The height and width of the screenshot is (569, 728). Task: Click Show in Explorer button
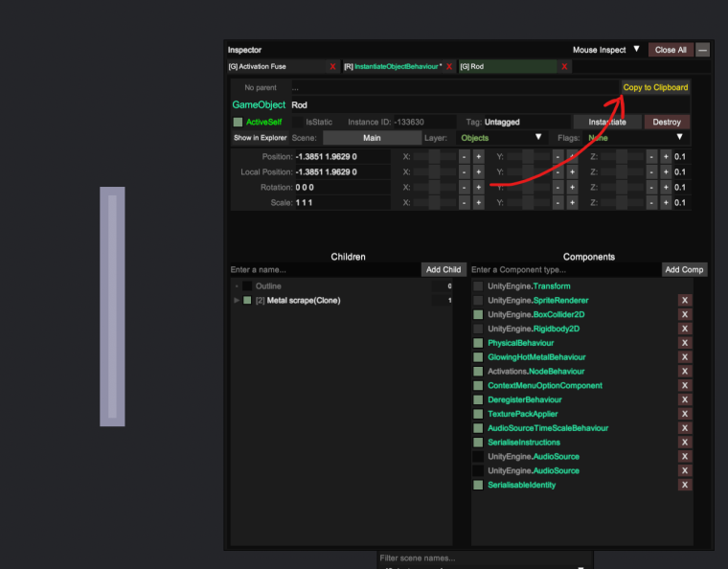tap(260, 138)
